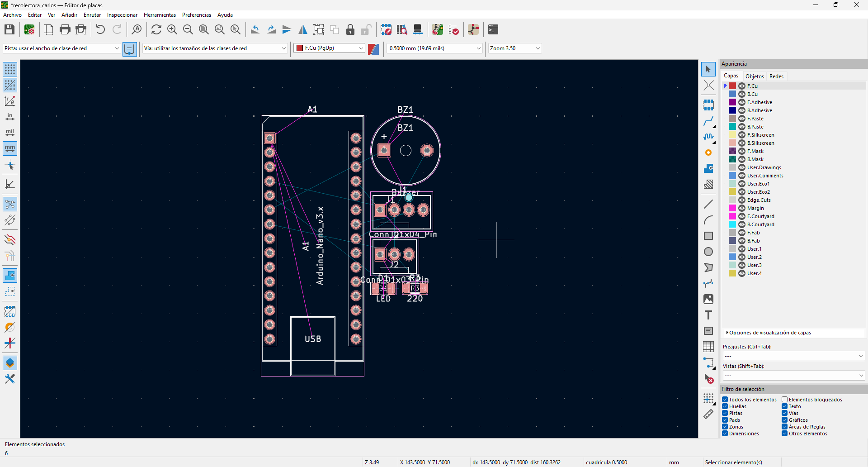The image size is (868, 467).
Task: Click Deshacer to undo last action
Action: [x=100, y=29]
